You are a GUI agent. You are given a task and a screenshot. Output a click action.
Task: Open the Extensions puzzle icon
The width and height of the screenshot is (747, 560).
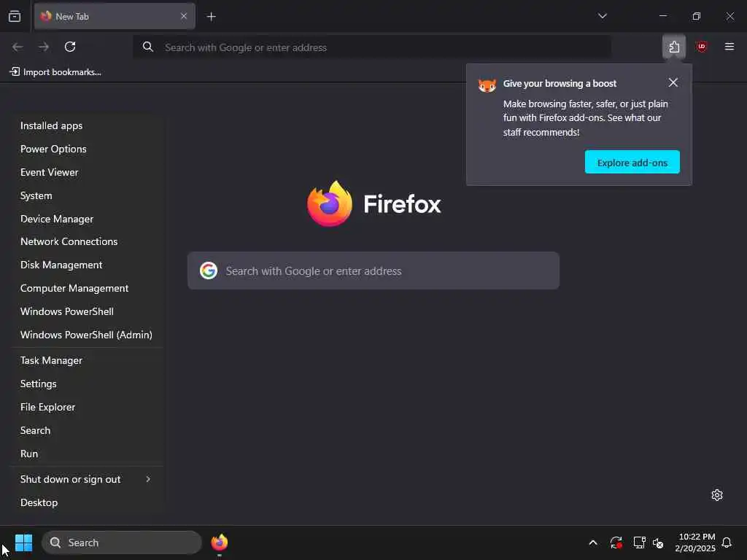click(673, 47)
